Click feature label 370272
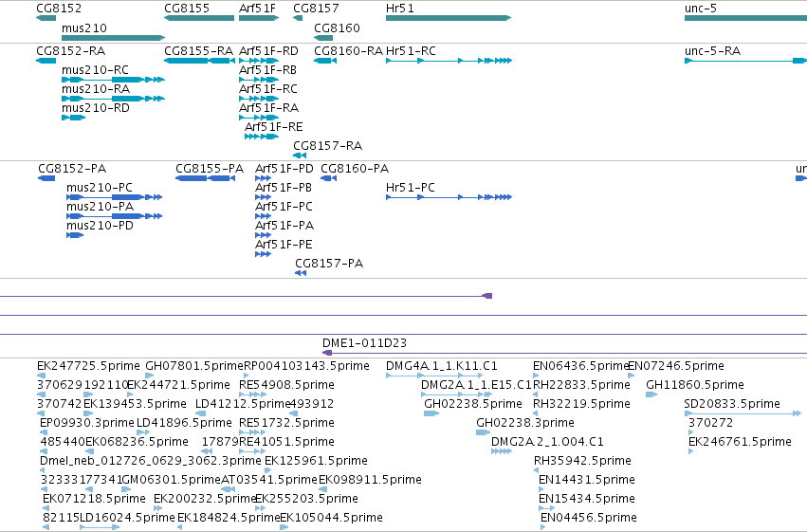 tap(711, 423)
